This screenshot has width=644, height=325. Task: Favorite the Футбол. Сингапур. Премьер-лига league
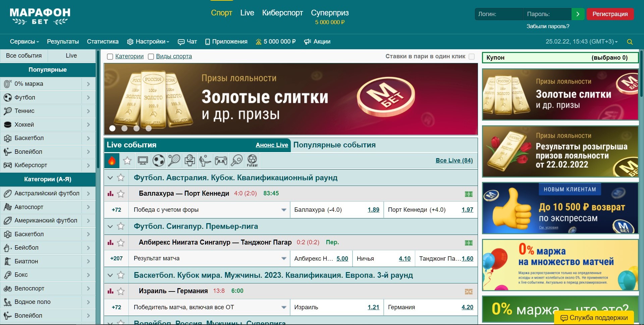point(121,226)
